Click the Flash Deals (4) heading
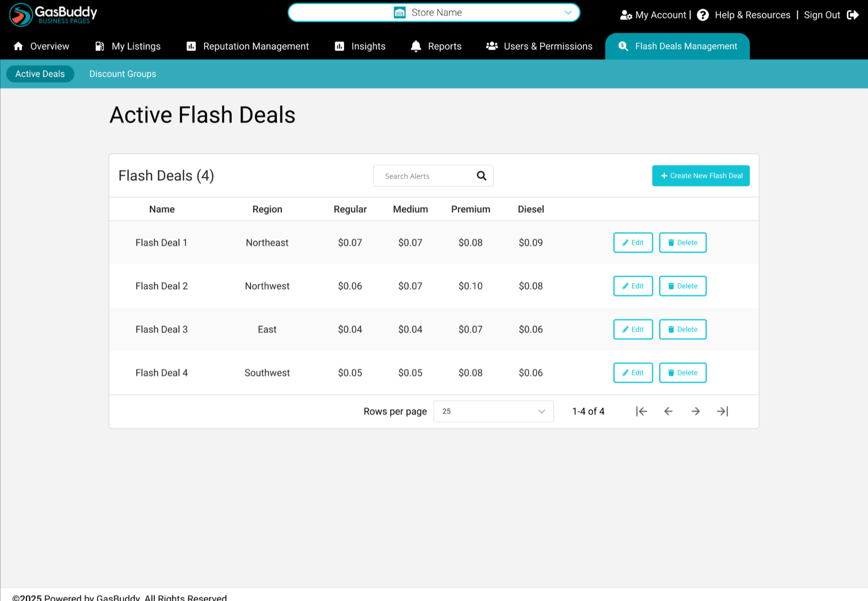Viewport: 868px width, 601px height. [x=166, y=176]
